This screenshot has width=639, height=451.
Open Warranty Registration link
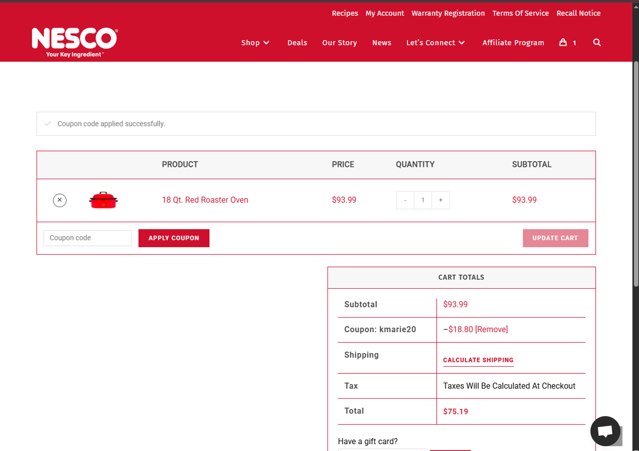[x=448, y=13]
